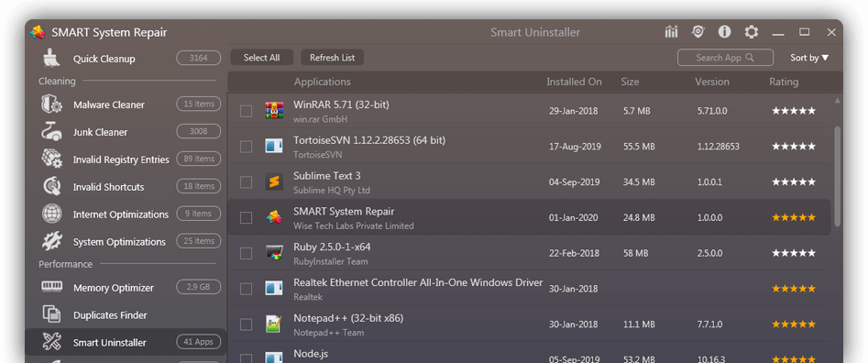
Task: Open the info icon in title bar
Action: pyautogui.click(x=725, y=32)
